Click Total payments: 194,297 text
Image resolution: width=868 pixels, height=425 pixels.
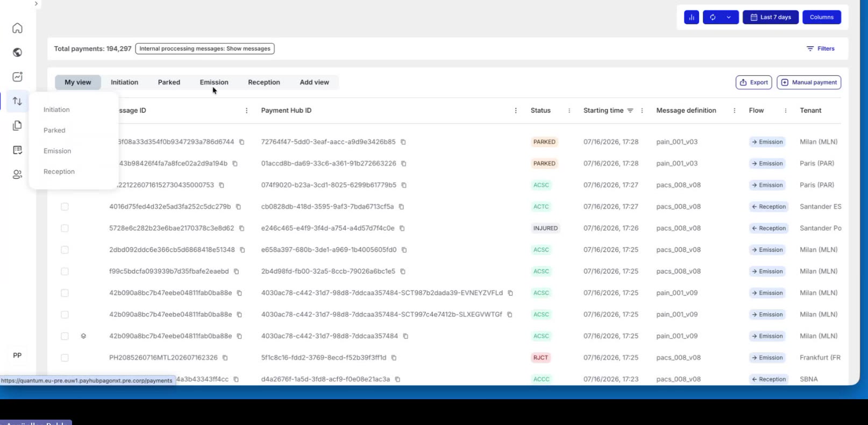[x=93, y=48]
